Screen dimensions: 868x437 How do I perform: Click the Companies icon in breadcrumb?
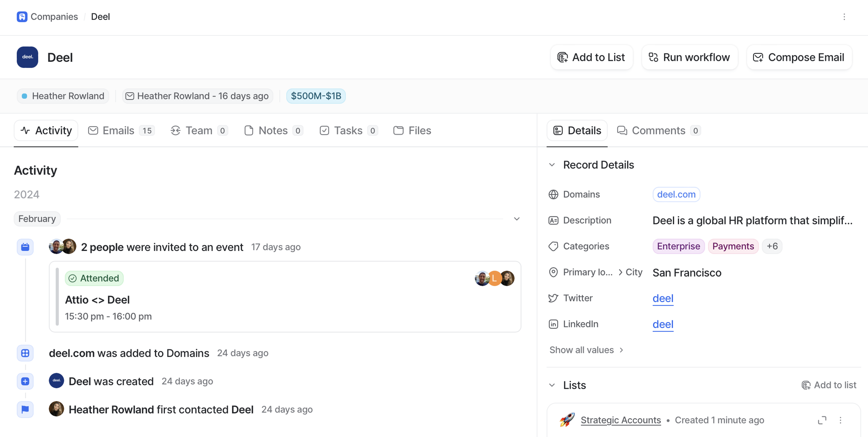click(22, 16)
